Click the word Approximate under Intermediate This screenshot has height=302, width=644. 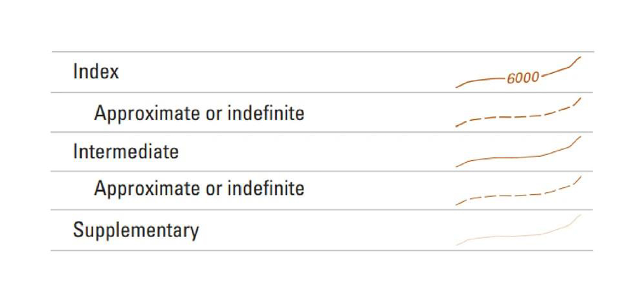[x=148, y=188]
